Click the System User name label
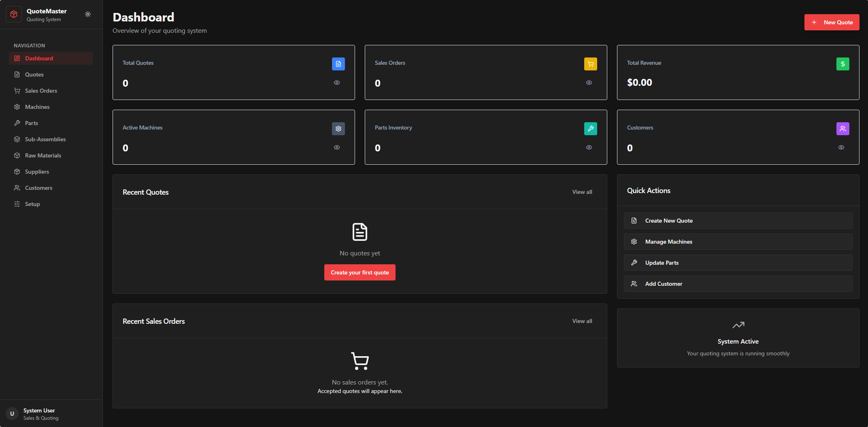 (x=39, y=410)
